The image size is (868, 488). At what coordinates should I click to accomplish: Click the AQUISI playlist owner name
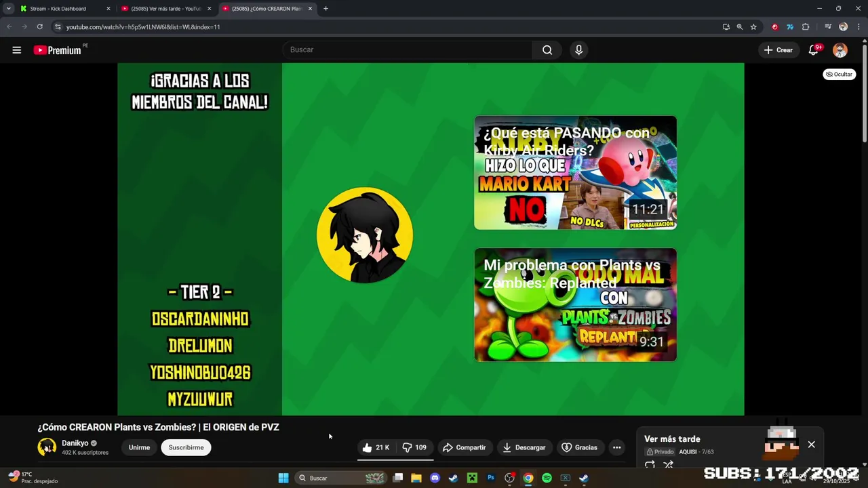click(688, 452)
